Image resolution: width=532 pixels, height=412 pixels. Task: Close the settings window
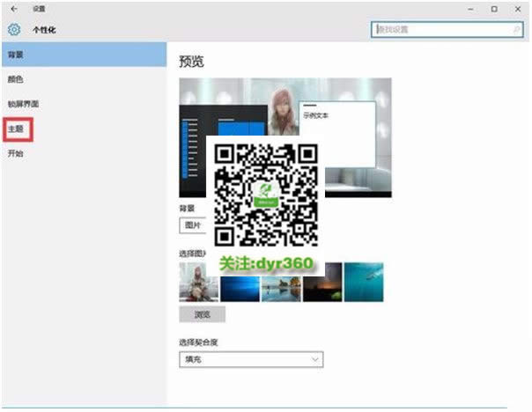click(518, 9)
